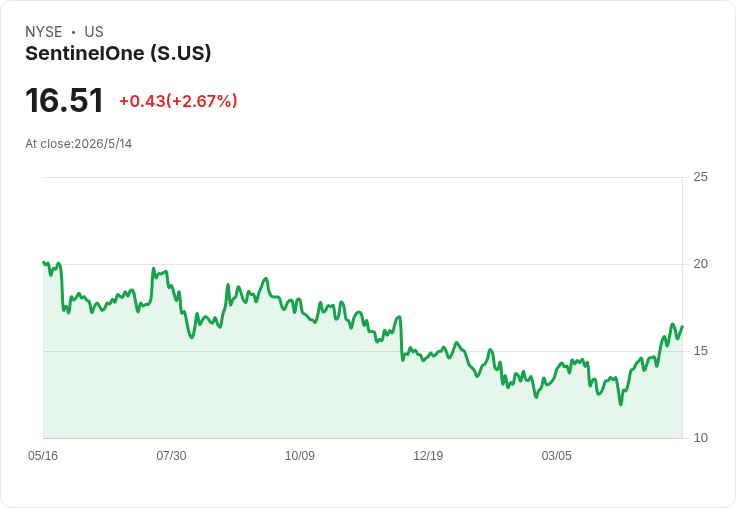The height and width of the screenshot is (508, 736).
Task: Click the At close:2026/5/14 timestamp
Action: click(78, 144)
